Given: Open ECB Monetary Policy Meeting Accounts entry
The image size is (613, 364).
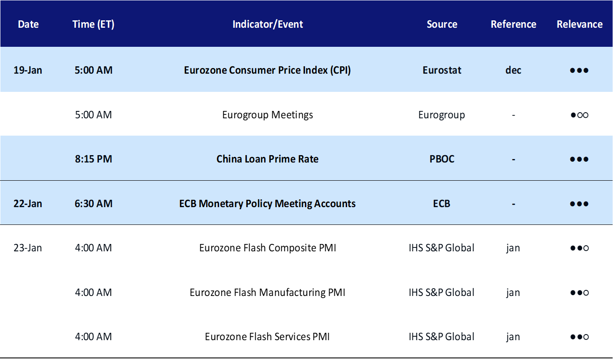Looking at the screenshot, I should click(x=267, y=204).
